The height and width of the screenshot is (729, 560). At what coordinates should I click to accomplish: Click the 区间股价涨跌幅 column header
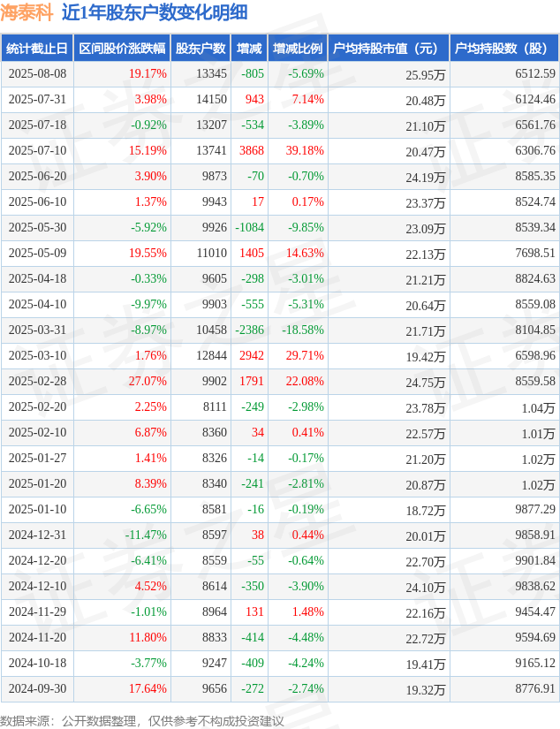[122, 49]
